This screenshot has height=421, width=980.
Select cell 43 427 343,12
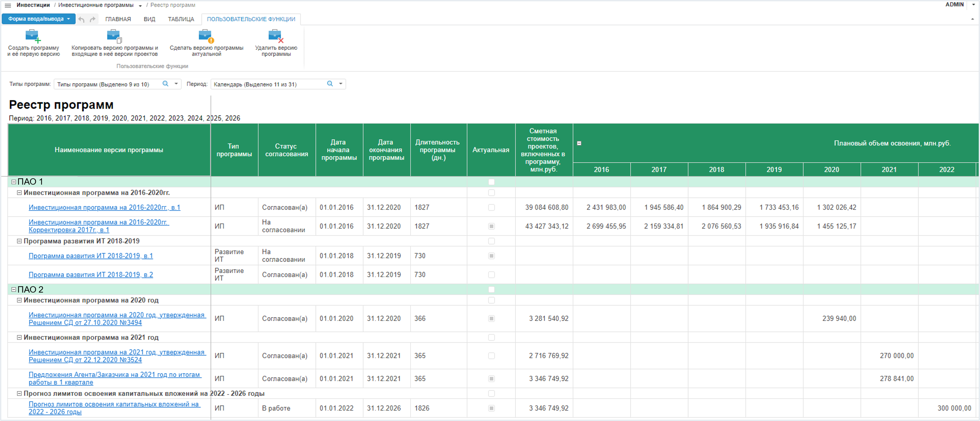pyautogui.click(x=544, y=226)
